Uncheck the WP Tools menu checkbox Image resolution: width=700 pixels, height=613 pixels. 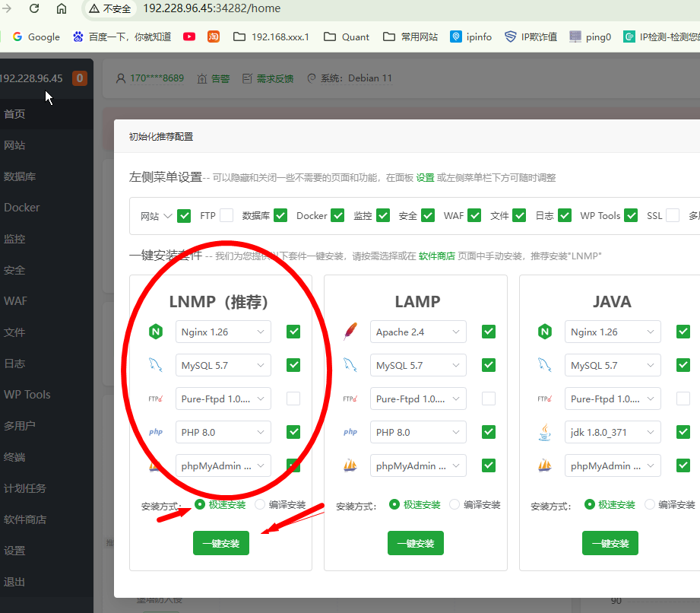click(x=631, y=215)
